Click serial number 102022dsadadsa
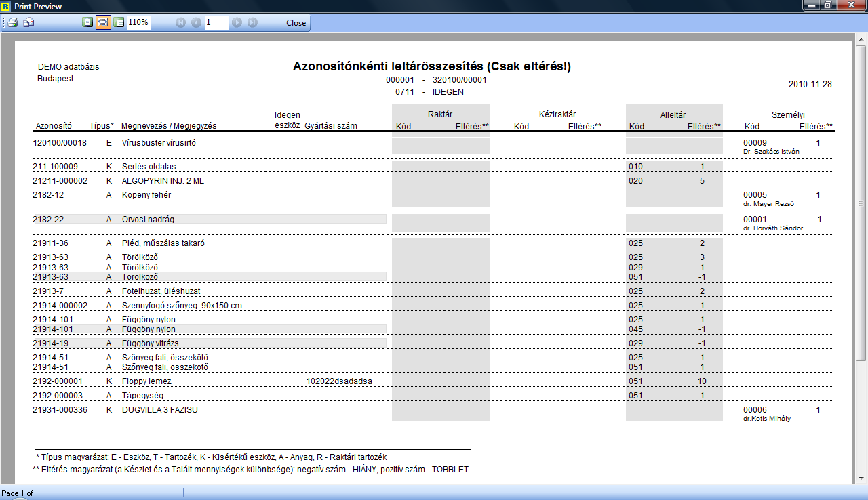This screenshot has height=500, width=868. [339, 381]
